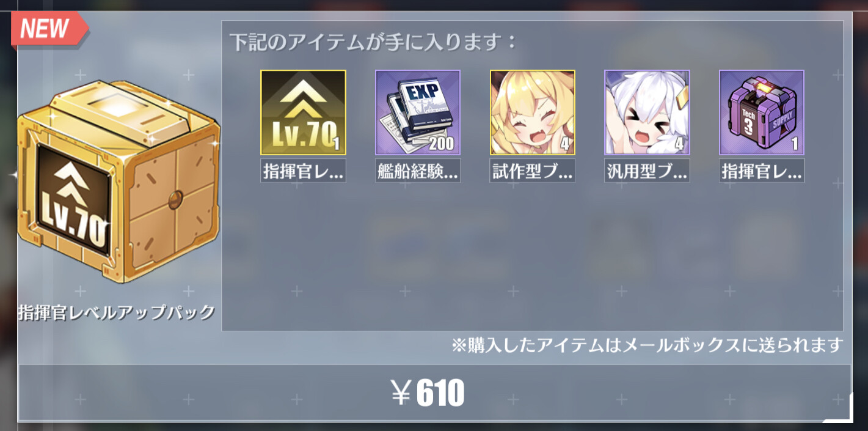
Task: Click the large golden Lv.70 pack box image
Action: pos(117,182)
